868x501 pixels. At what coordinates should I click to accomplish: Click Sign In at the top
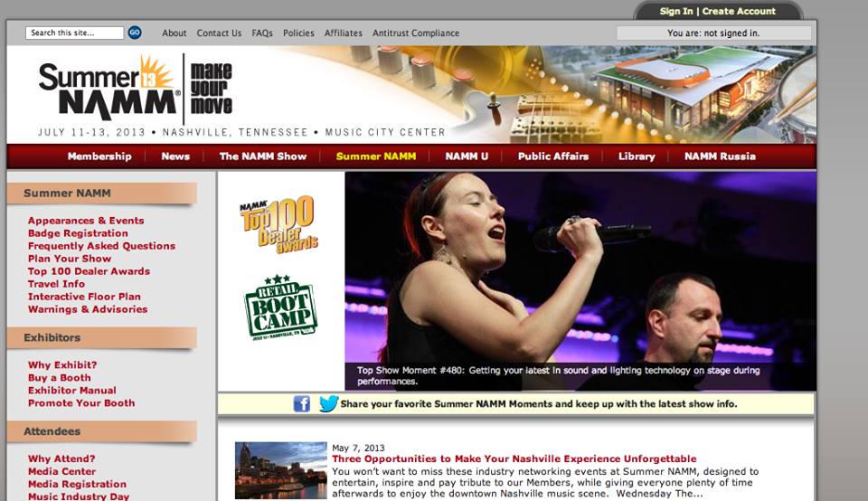tap(676, 11)
